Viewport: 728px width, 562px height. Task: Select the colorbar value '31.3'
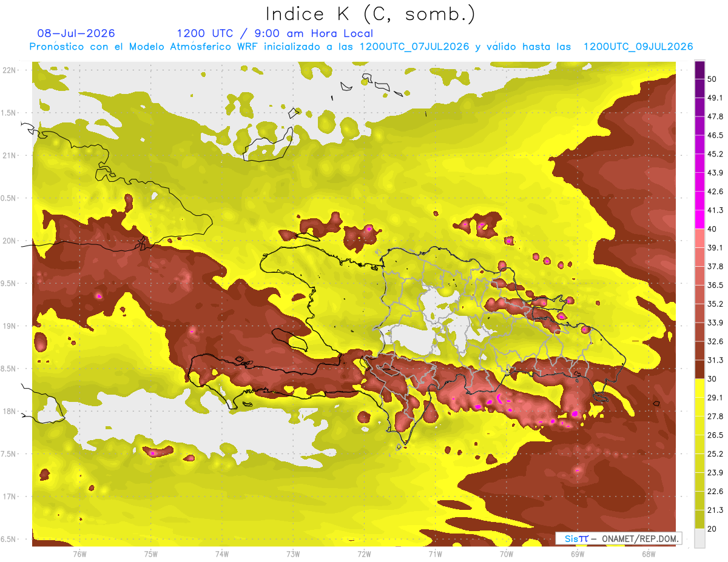click(715, 360)
